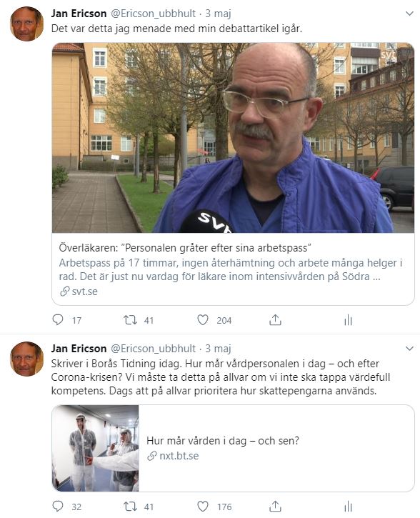
Task: Open the protective suits article thumbnail
Action: (x=96, y=448)
